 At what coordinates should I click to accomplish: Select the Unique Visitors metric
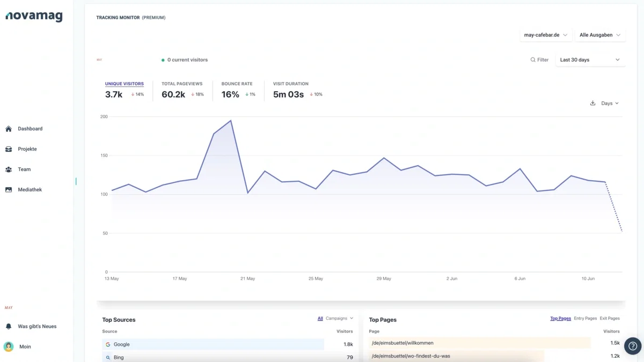click(125, 84)
